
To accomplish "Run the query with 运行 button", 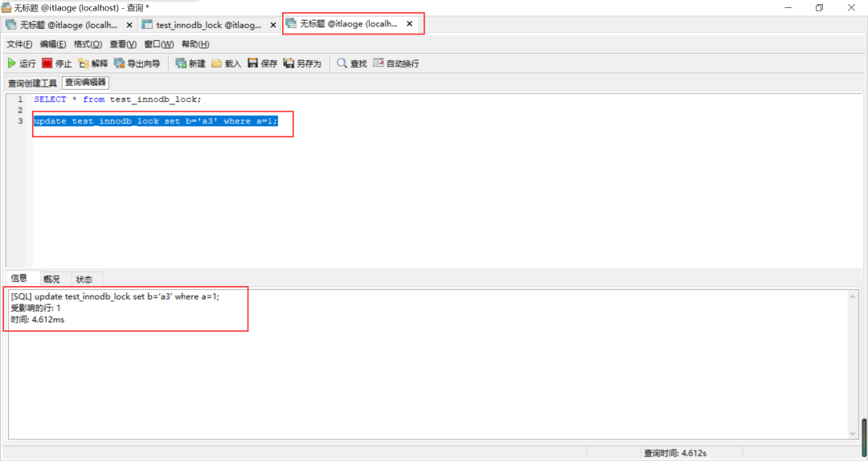I will 22,63.
